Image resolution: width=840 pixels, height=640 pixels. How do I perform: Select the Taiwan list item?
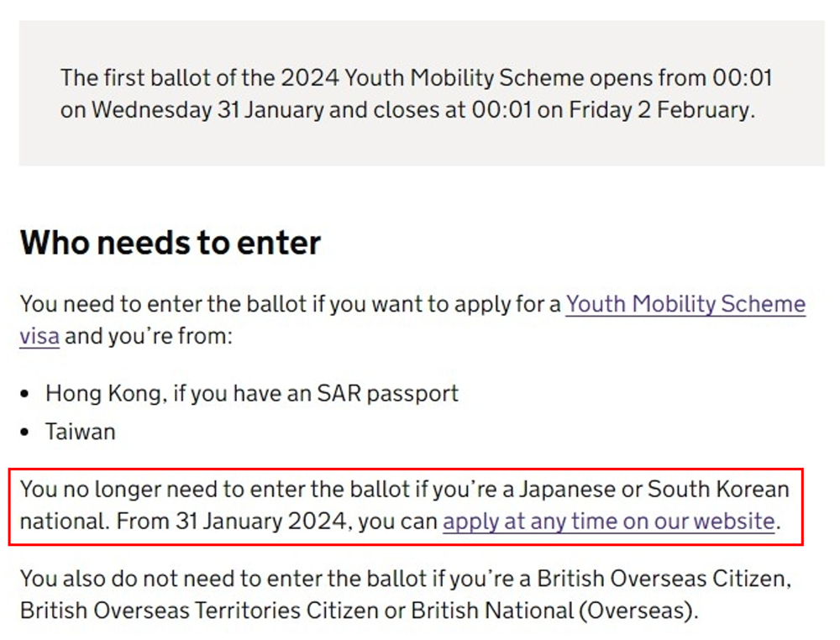click(x=81, y=433)
